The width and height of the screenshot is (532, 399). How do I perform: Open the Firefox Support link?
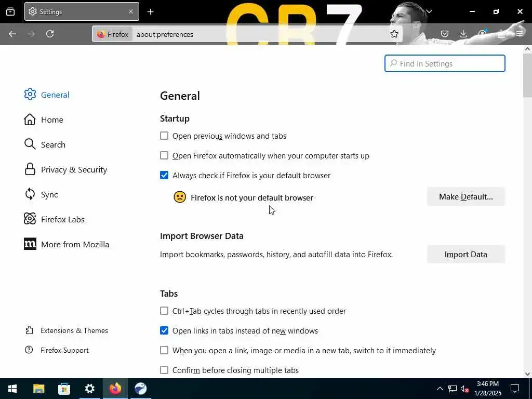57,350
